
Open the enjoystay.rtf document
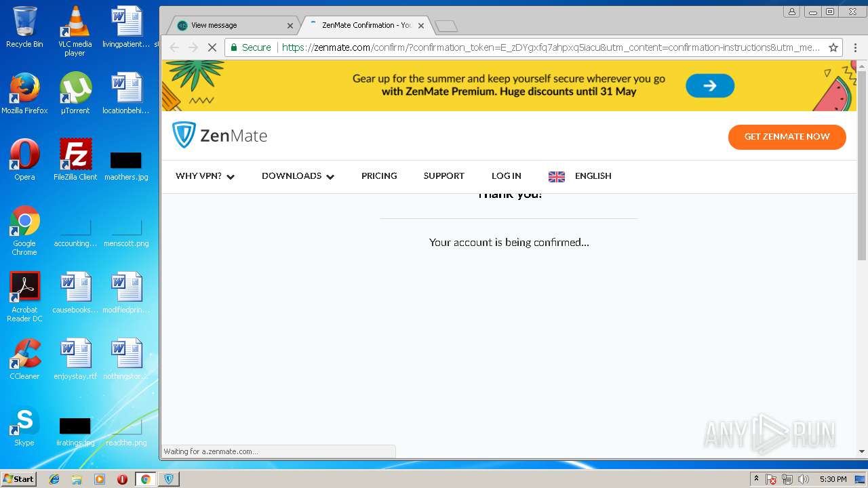tap(75, 359)
